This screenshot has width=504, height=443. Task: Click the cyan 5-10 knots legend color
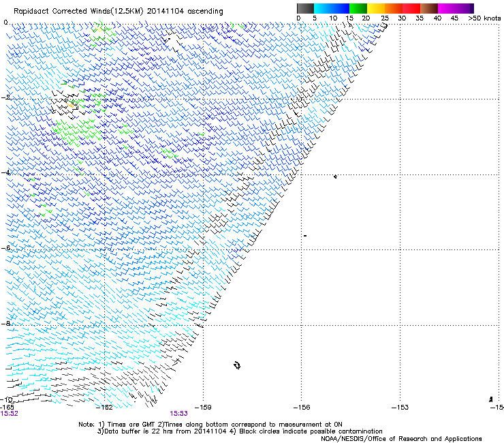tap(323, 8)
